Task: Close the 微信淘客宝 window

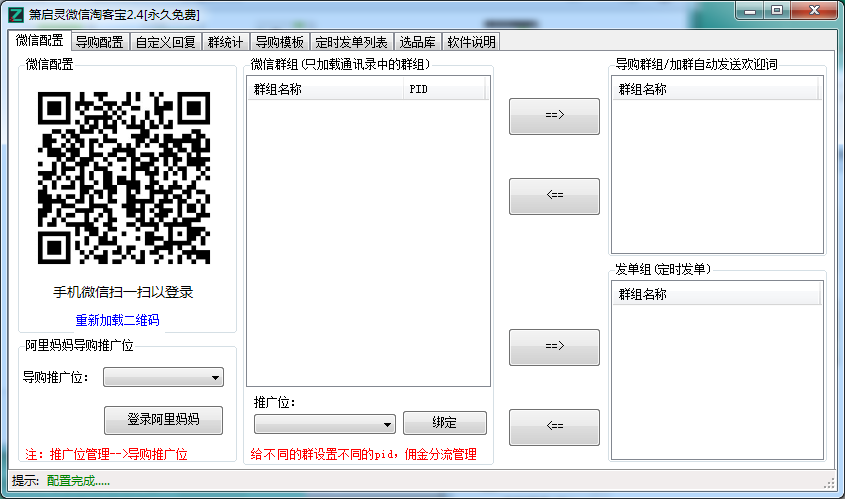Action: coord(814,10)
